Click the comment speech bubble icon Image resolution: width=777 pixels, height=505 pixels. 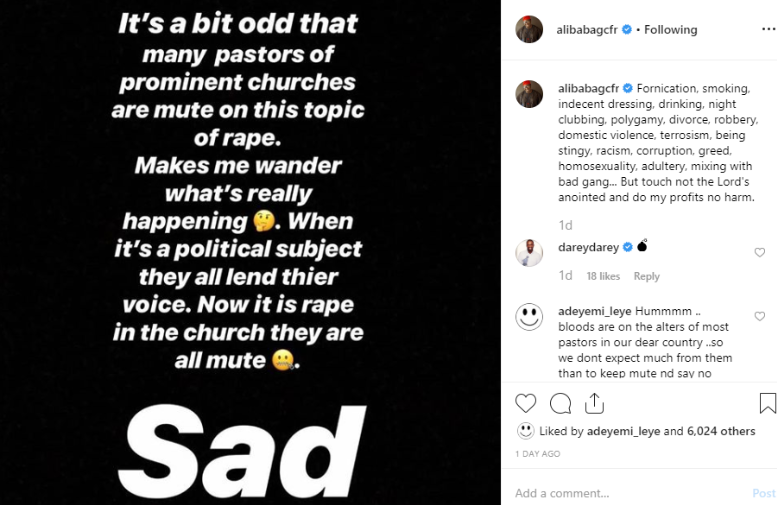tap(560, 403)
